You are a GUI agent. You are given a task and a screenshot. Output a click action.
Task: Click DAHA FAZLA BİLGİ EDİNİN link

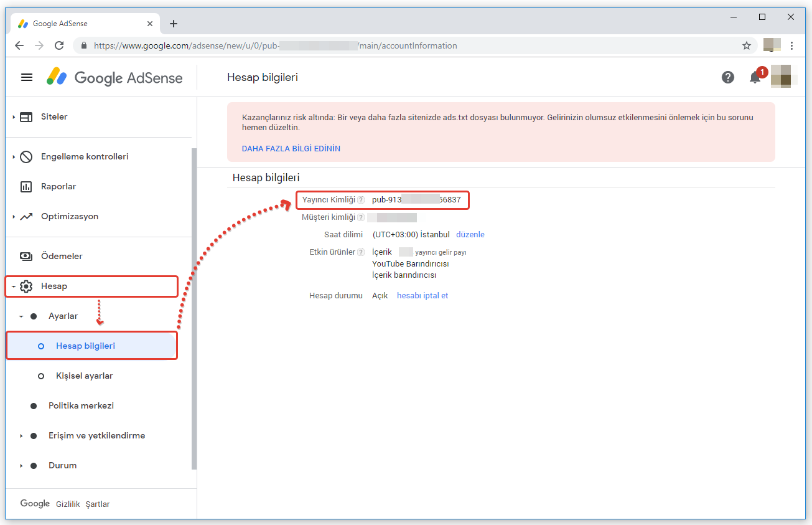click(291, 149)
